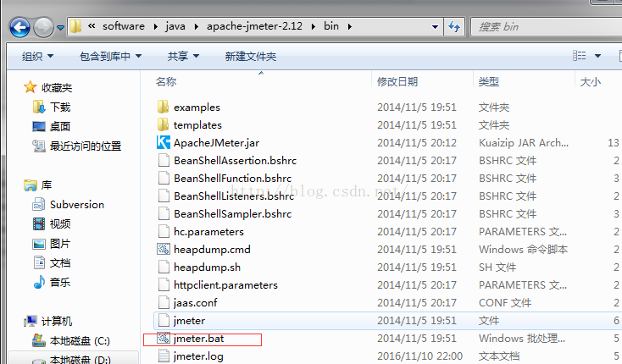Click the 2016/11/10 22:00 date cell

click(x=419, y=356)
